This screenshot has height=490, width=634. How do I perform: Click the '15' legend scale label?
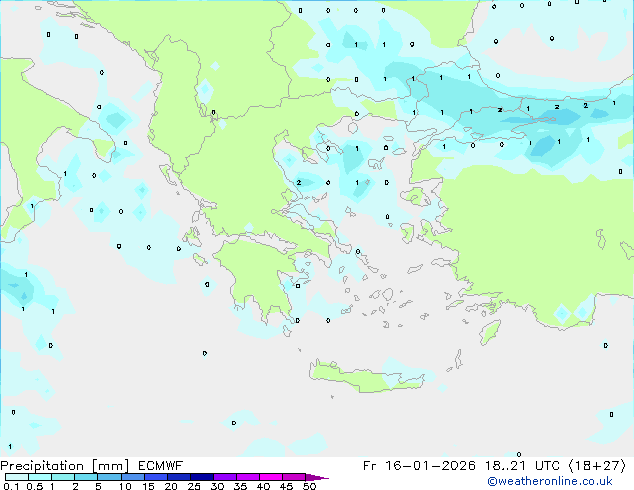point(148,486)
